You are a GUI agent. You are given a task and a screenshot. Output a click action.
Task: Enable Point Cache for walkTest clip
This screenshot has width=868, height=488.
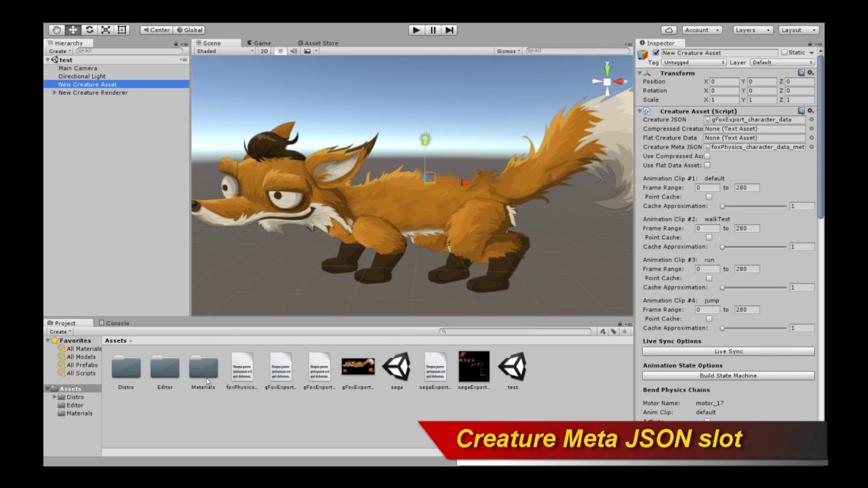pos(709,237)
